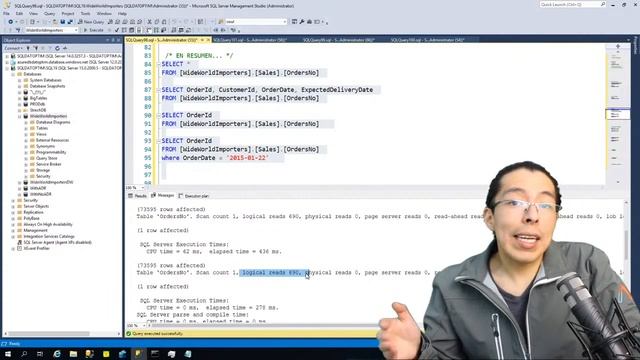The height and width of the screenshot is (360, 640).
Task: Switch to the Messages tab
Action: pyautogui.click(x=163, y=196)
